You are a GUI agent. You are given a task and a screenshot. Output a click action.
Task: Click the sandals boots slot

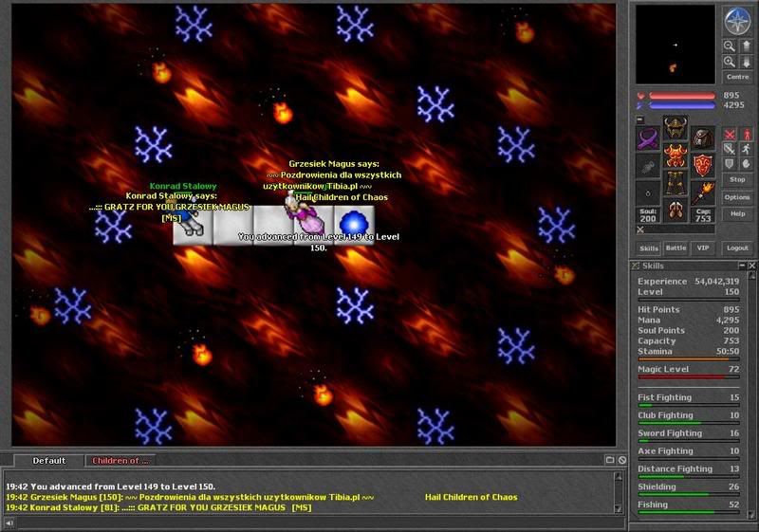pos(675,211)
